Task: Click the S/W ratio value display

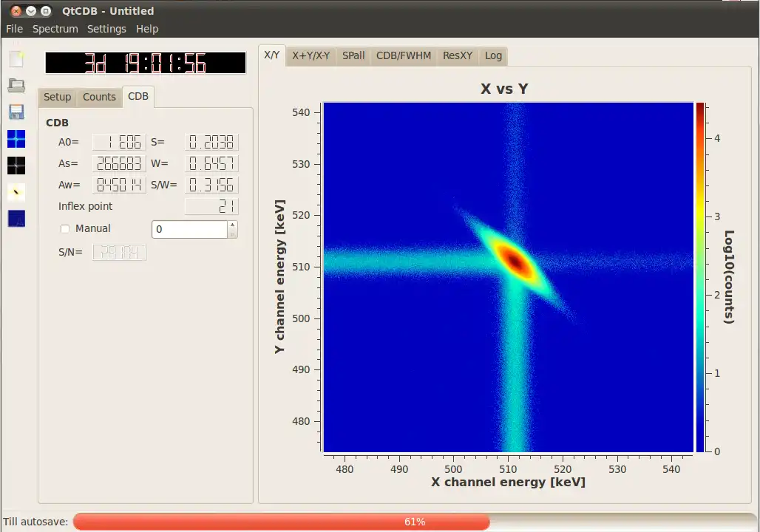Action: tap(212, 185)
